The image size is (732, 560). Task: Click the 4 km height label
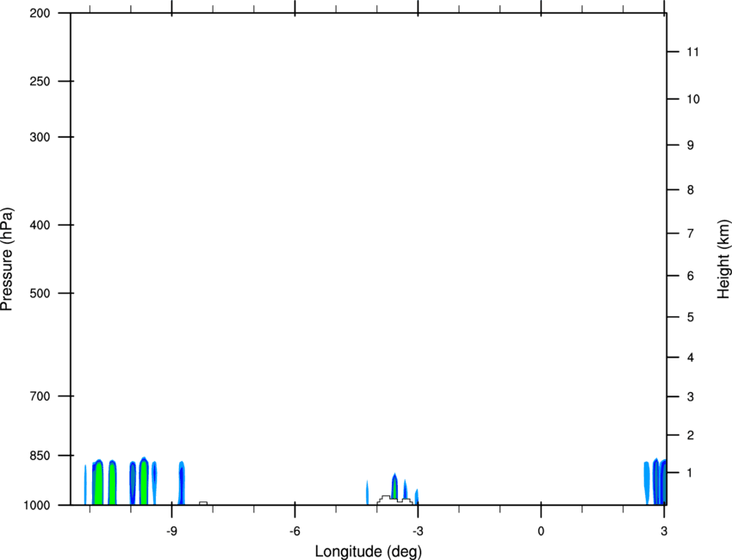coord(691,358)
